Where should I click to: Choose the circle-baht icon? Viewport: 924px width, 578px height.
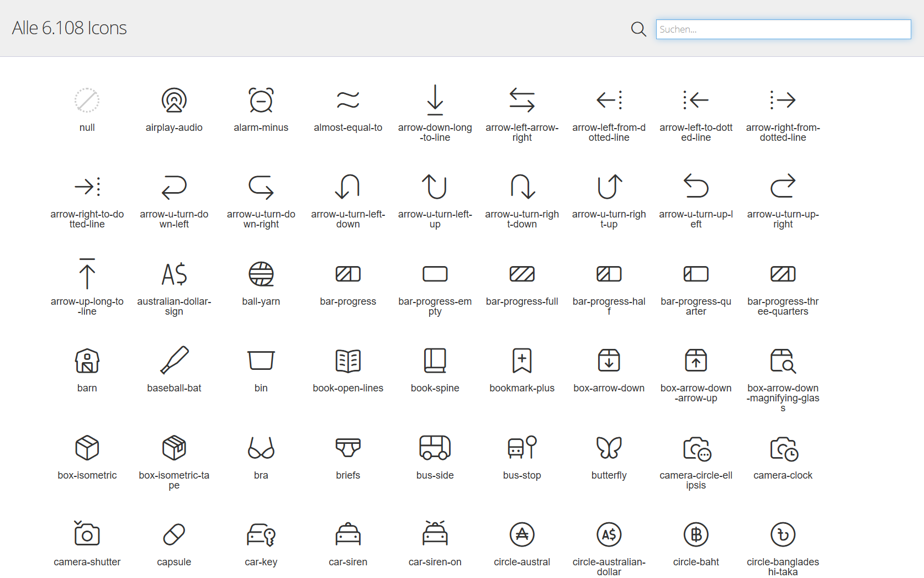(x=696, y=534)
